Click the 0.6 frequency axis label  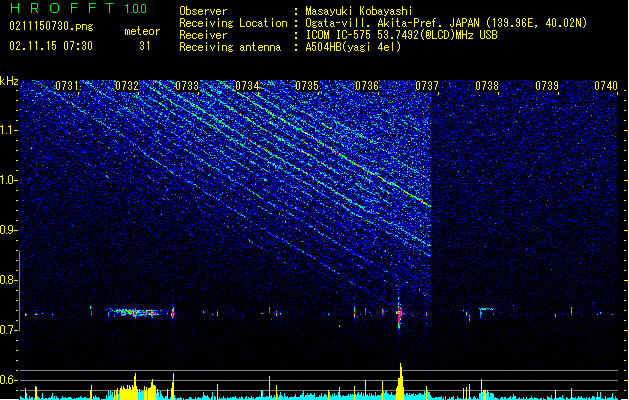point(9,380)
